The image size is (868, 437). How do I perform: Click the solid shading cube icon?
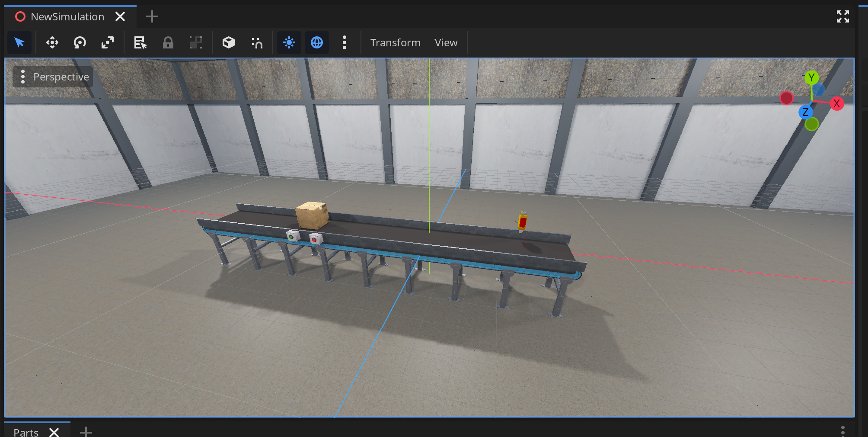[229, 42]
